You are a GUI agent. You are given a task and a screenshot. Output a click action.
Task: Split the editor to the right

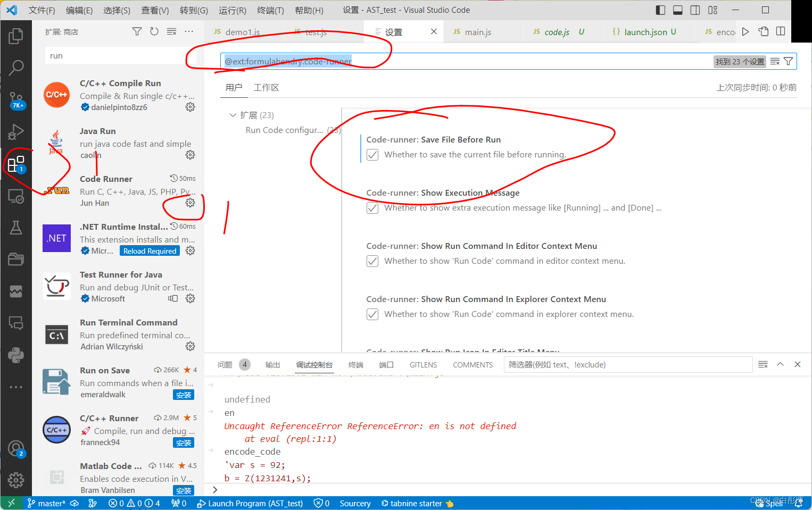[x=781, y=31]
